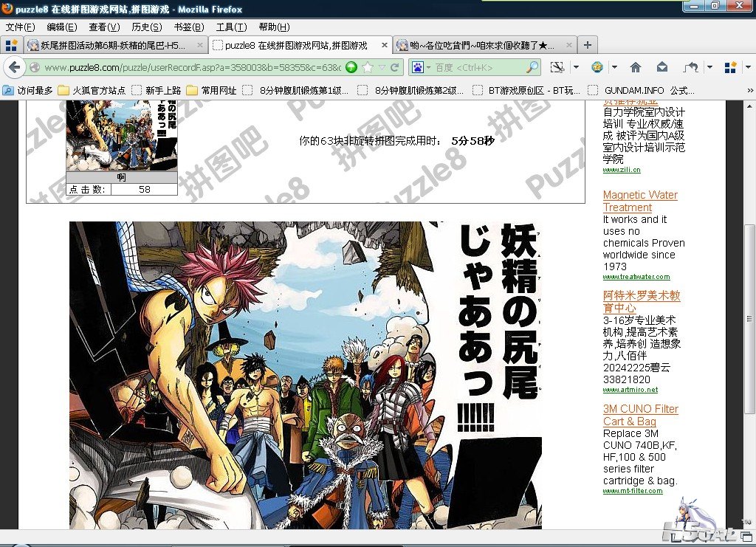
Task: Click the small puzzle thumbnail image
Action: click(x=122, y=136)
